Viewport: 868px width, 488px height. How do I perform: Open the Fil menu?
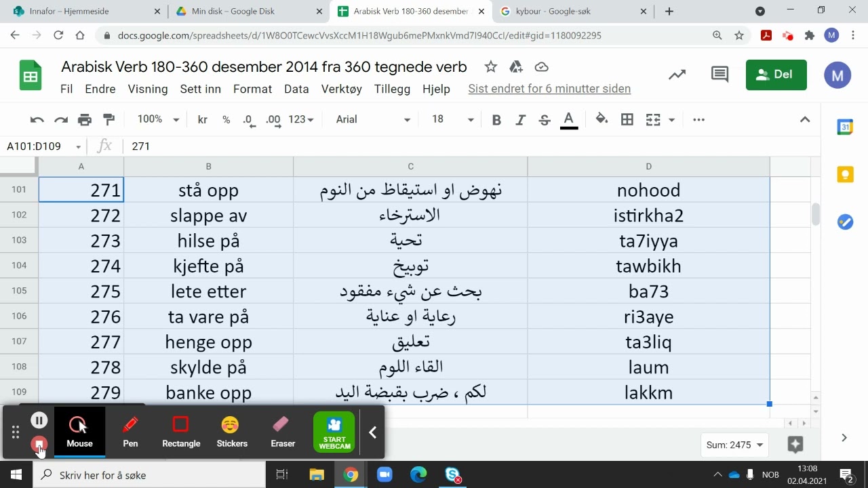[x=66, y=89]
